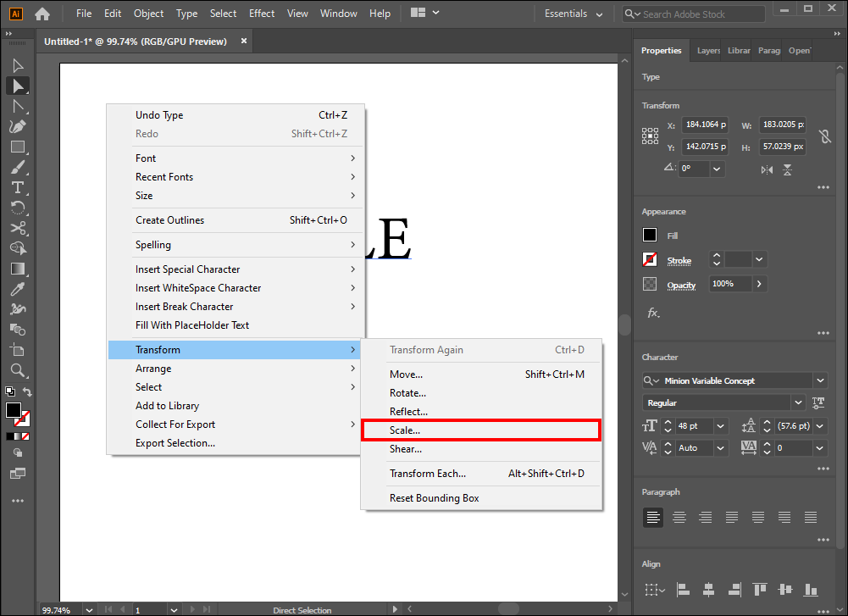Open the Essentials workspace dropdown

(x=599, y=14)
